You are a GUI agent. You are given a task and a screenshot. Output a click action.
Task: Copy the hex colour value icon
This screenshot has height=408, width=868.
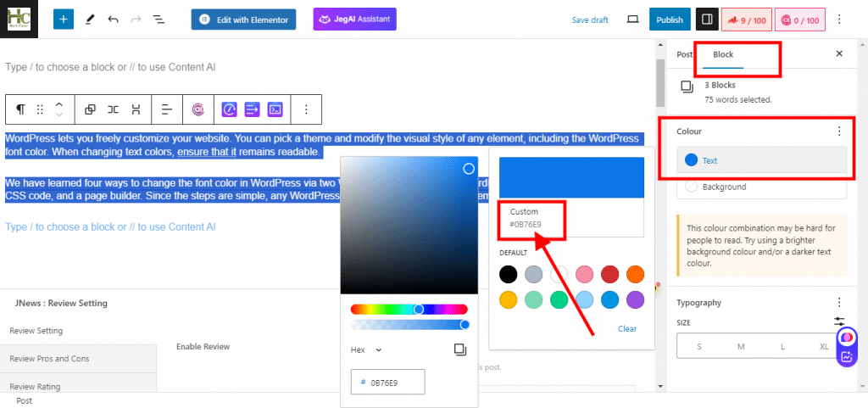point(460,349)
